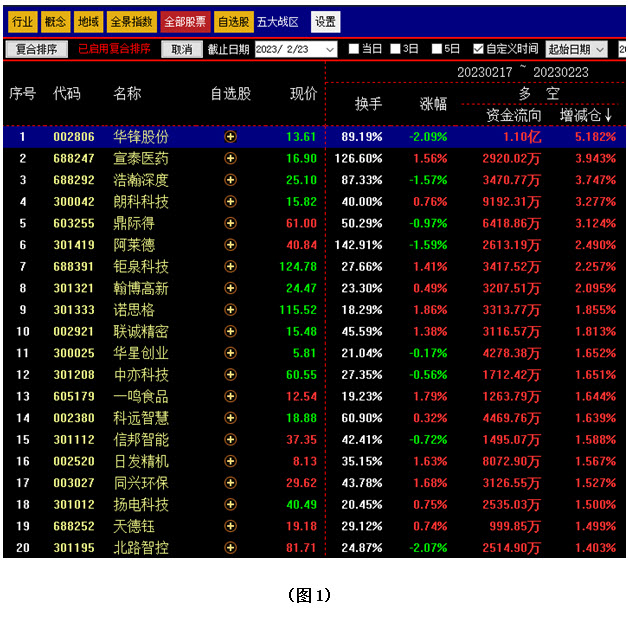Enable the 3日 checkbox
628x618 pixels.
[x=395, y=49]
